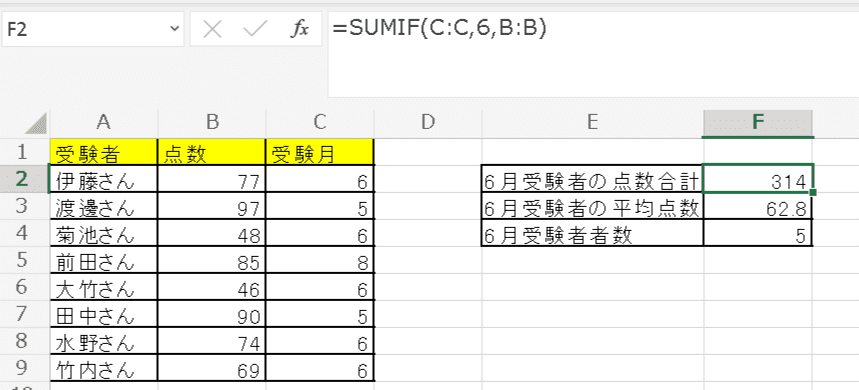Screen dimensions: 859x390
Task: Click the yellow 受験者 header cell
Action: click(x=104, y=152)
